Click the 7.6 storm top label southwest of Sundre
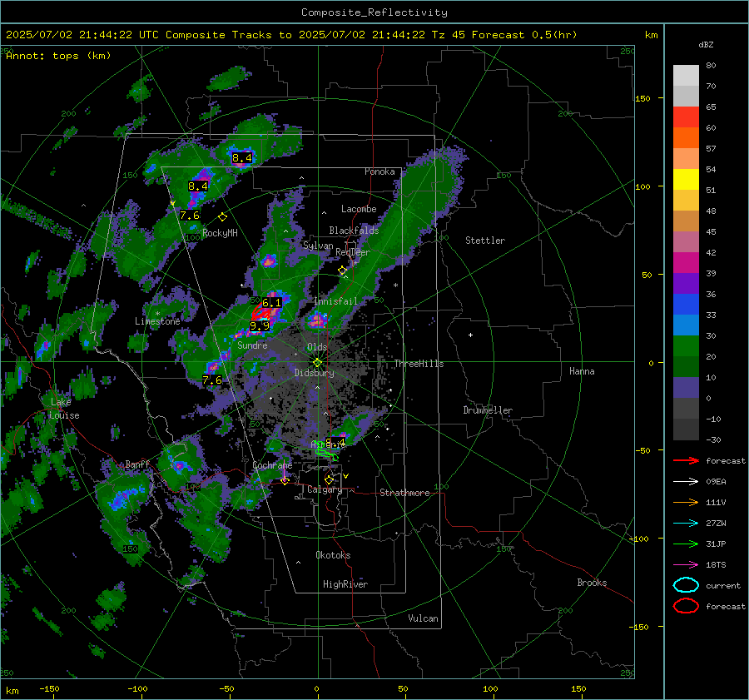Image resolution: width=749 pixels, height=700 pixels. [212, 380]
